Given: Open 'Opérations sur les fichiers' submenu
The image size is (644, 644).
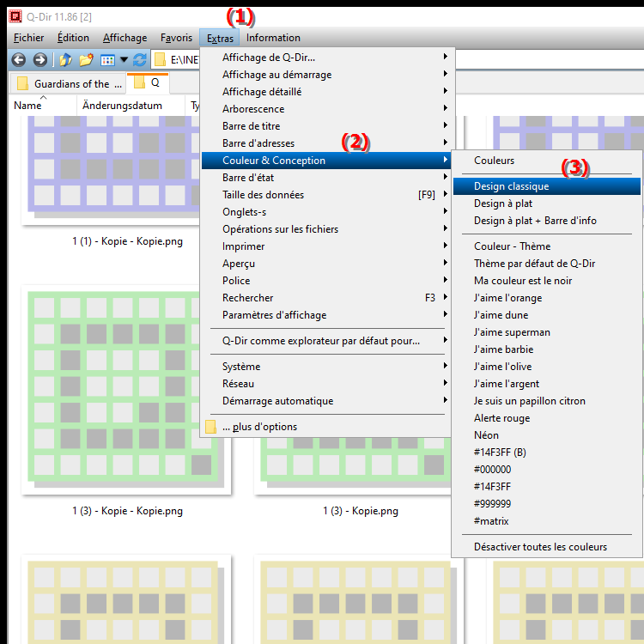Looking at the screenshot, I should click(x=327, y=229).
